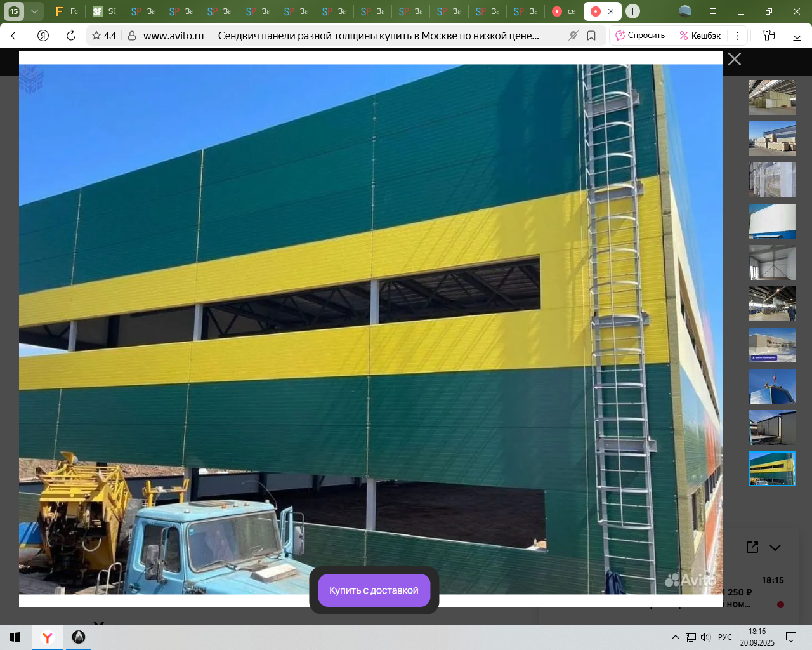Open the browser hamburger menu
The width and height of the screenshot is (812, 650).
coord(713,11)
